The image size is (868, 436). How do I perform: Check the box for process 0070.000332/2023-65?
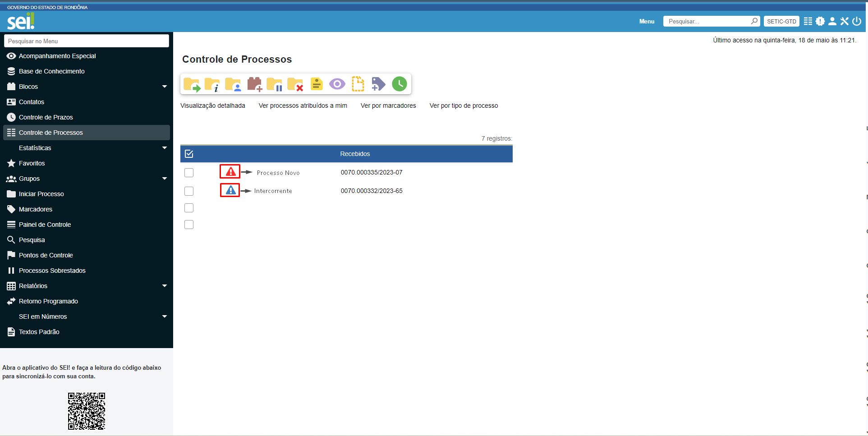pos(189,191)
